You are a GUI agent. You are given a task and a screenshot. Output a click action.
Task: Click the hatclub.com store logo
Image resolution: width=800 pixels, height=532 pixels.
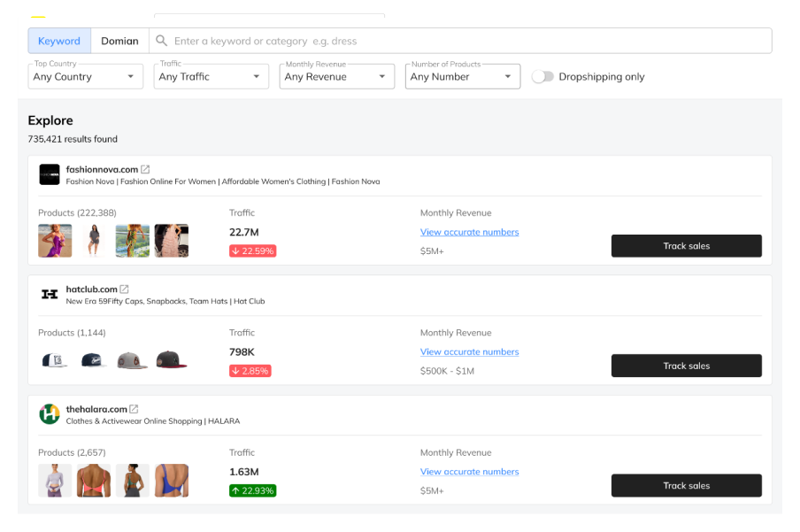(x=50, y=294)
